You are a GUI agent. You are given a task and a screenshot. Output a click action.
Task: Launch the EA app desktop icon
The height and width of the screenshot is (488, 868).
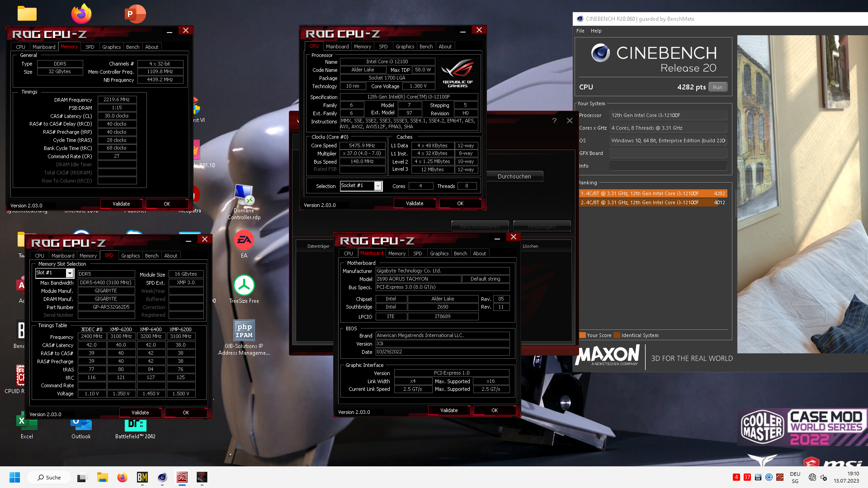pos(244,244)
